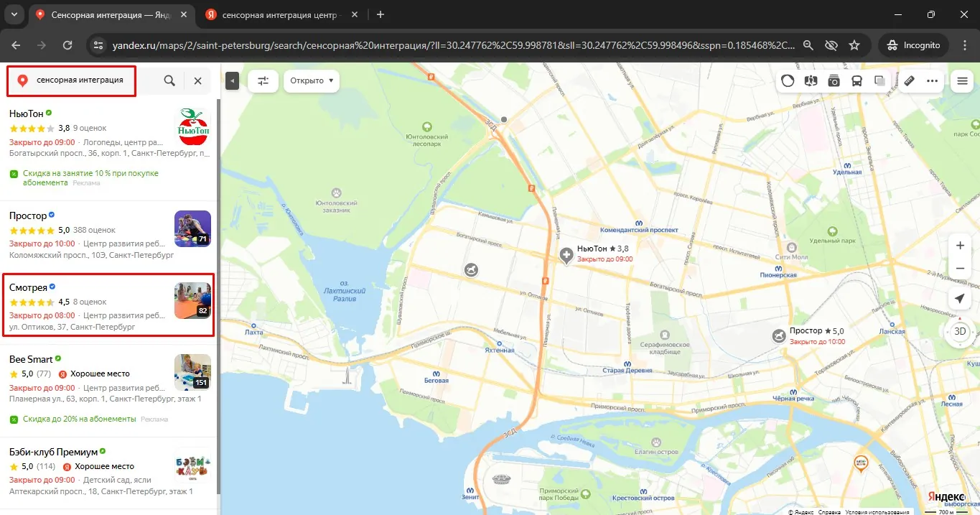Viewport: 980px width, 515px height.
Task: Locate me using the arrow button
Action: click(960, 299)
